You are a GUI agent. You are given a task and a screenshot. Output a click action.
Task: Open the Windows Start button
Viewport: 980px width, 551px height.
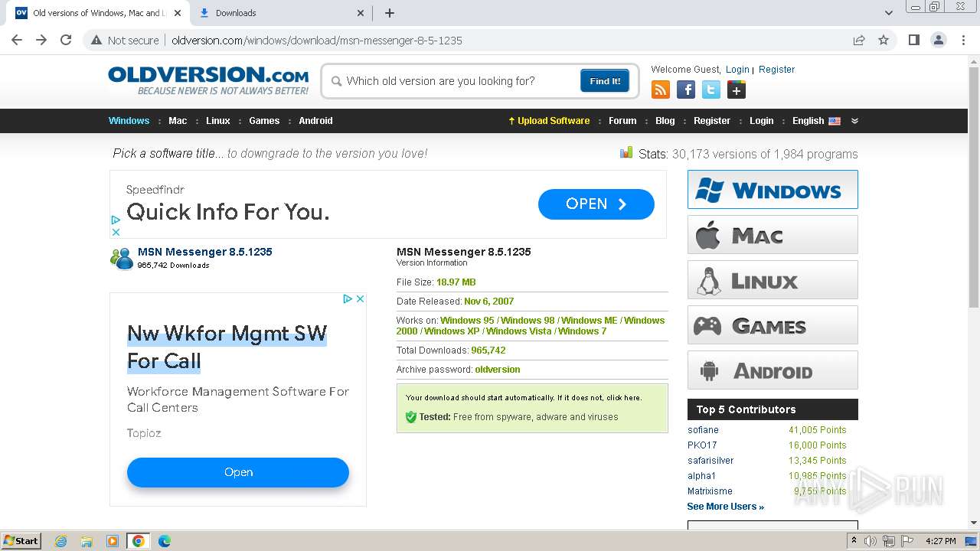[x=21, y=541]
